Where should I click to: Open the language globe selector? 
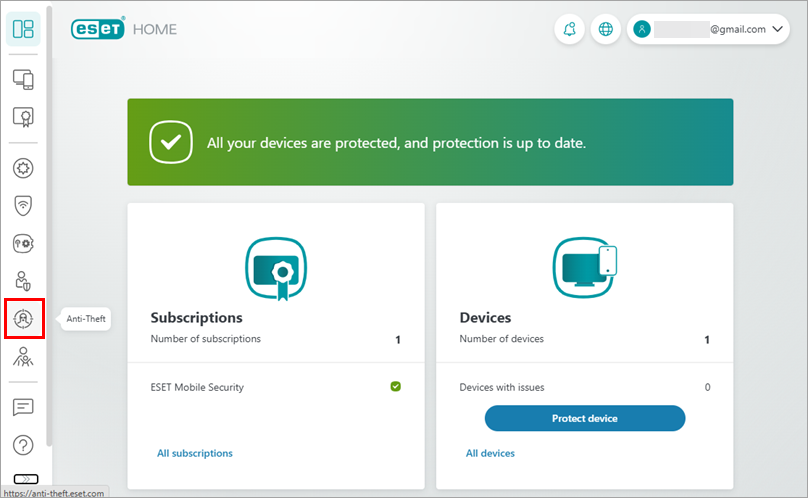tap(605, 30)
